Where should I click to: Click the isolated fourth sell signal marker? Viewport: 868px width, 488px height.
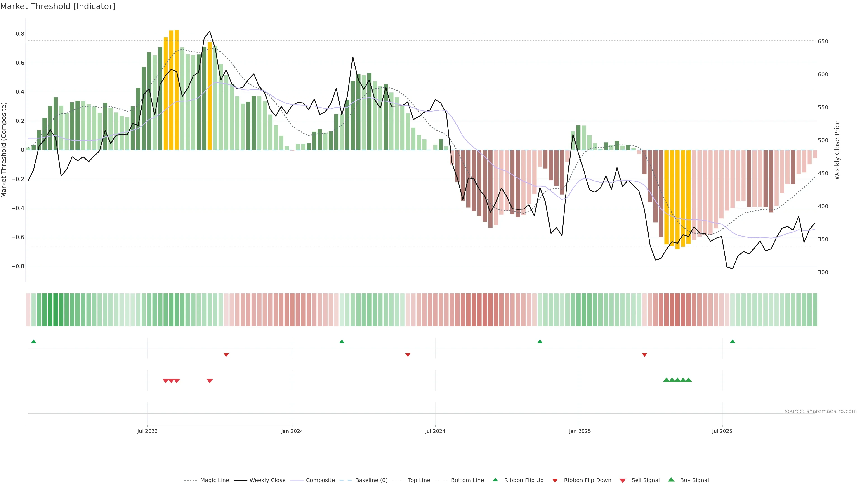coord(210,381)
